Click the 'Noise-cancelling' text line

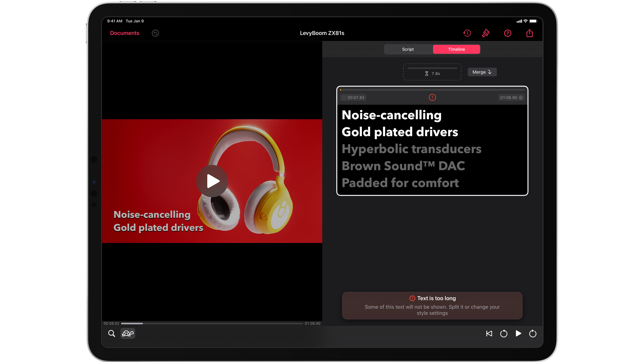tap(391, 115)
